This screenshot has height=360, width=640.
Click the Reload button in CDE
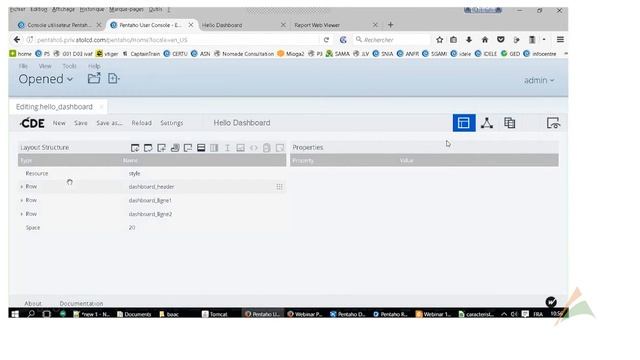[x=142, y=123]
